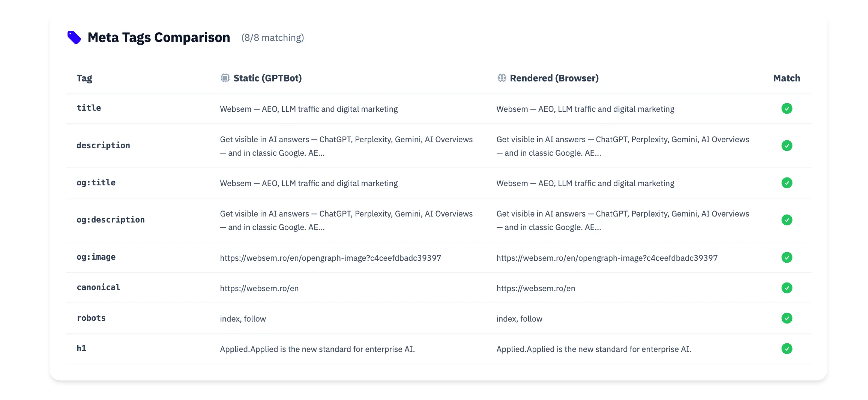Click the green checkmark for h1 row
868x400 pixels.
click(x=787, y=349)
